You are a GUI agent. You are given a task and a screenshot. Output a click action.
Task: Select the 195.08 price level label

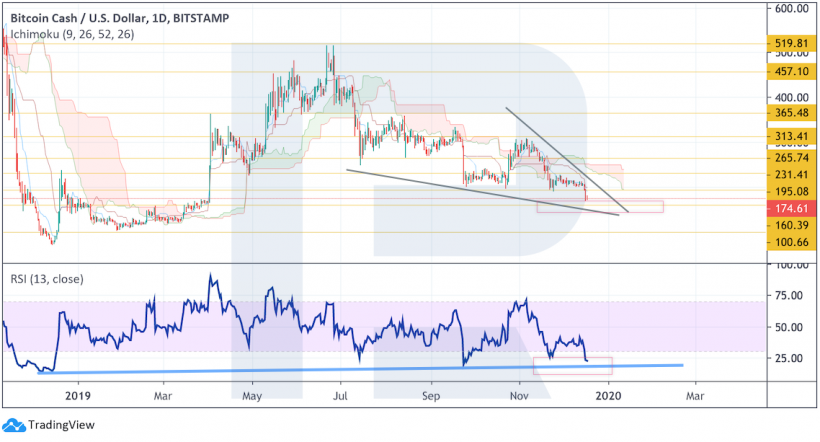(791, 191)
